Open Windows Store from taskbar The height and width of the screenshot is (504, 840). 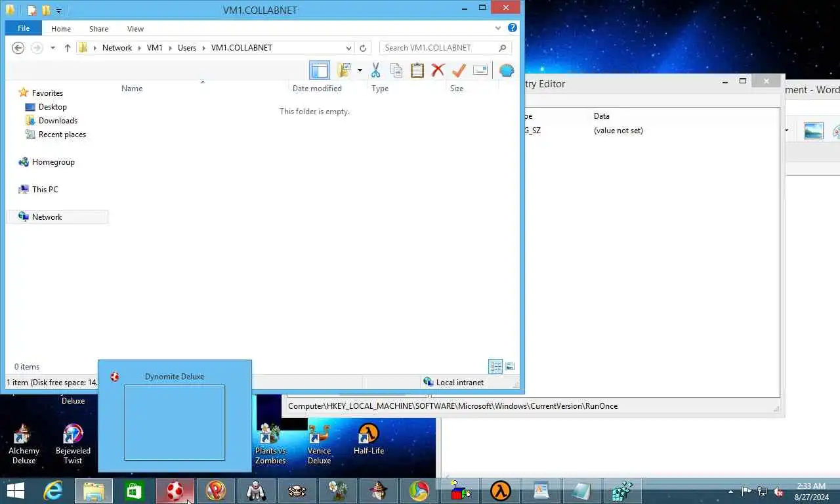click(x=135, y=490)
